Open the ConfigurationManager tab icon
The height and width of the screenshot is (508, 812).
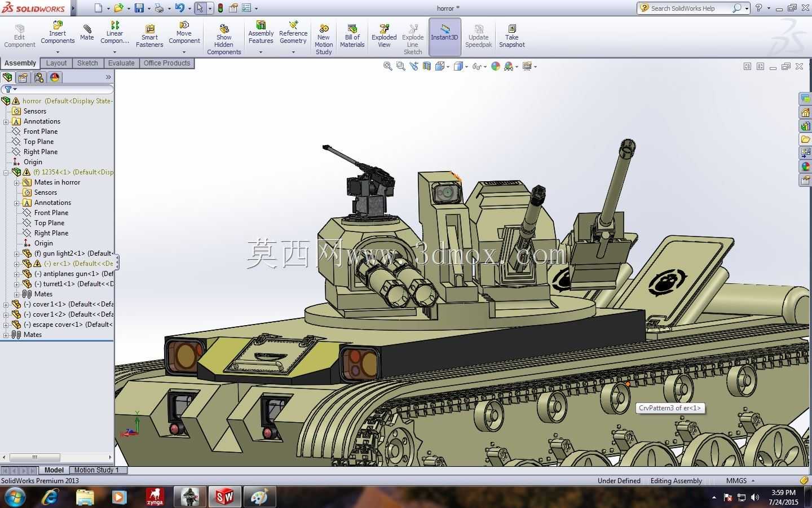point(39,77)
